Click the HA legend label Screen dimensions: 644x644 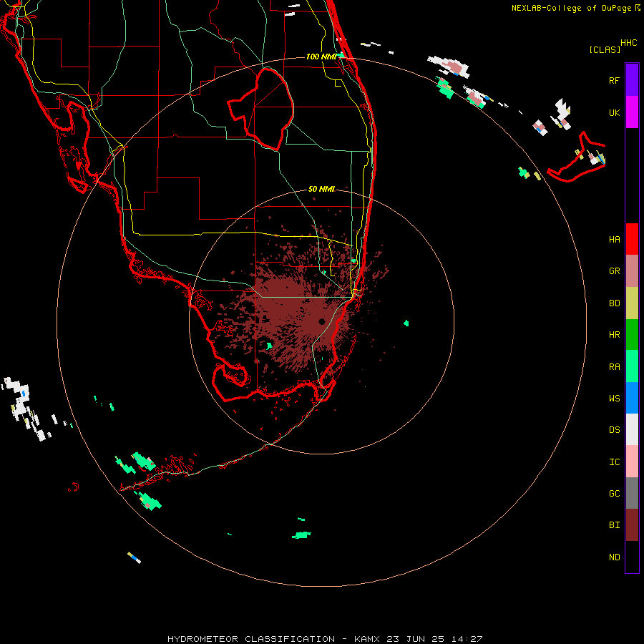614,240
